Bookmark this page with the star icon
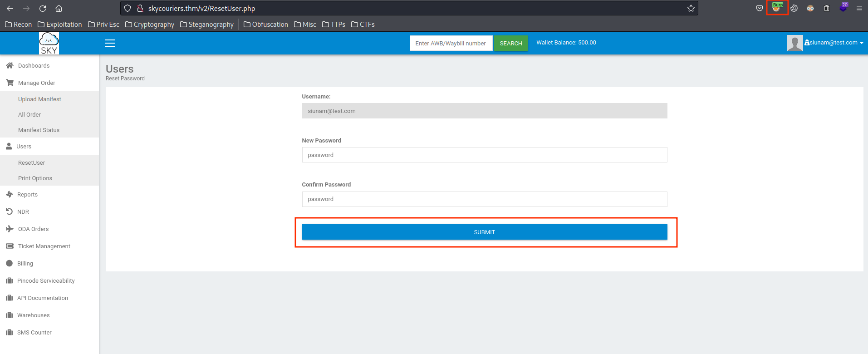 pos(691,8)
